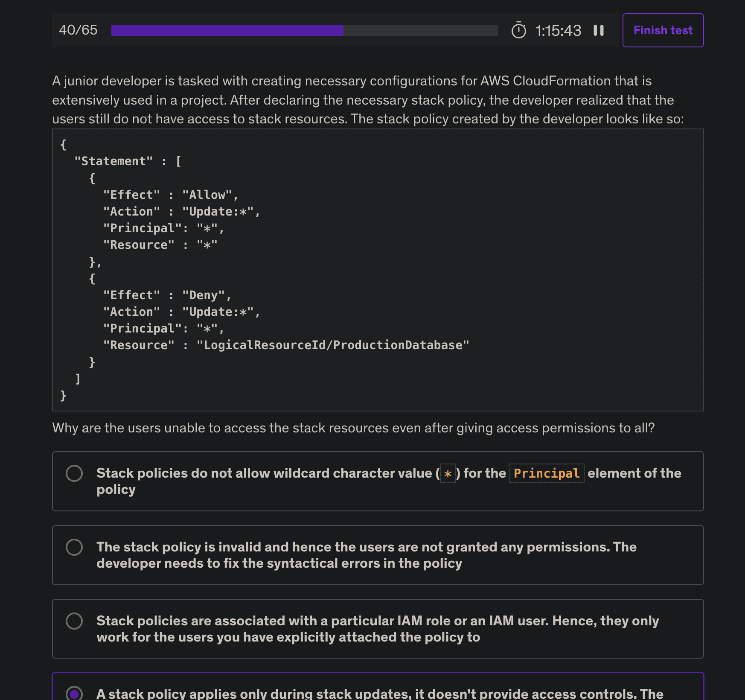The image size is (745, 700).
Task: Click the "Statement" key in the policy
Action: pos(113,161)
